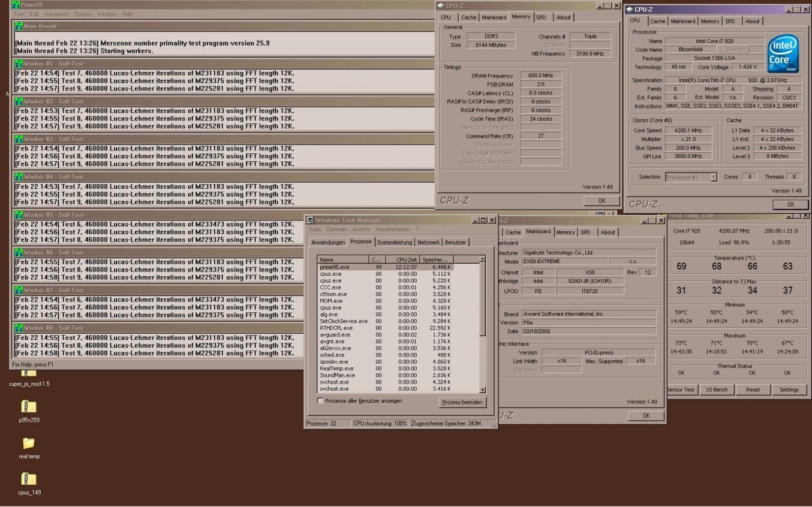This screenshot has width=812, height=507.
Task: Switch to the Systemleistung tab in Task-Manager
Action: tap(395, 242)
